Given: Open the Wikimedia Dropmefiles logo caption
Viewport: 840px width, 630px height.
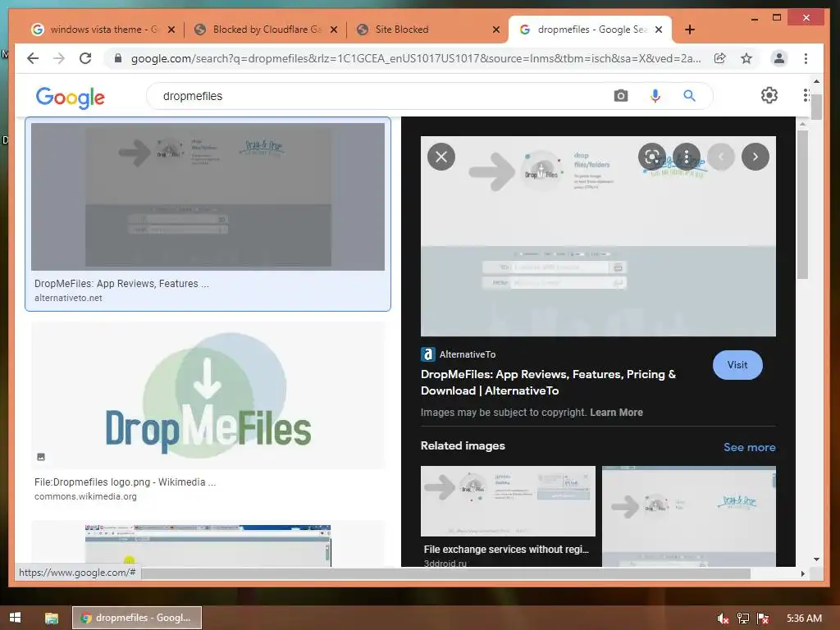Looking at the screenshot, I should click(125, 482).
